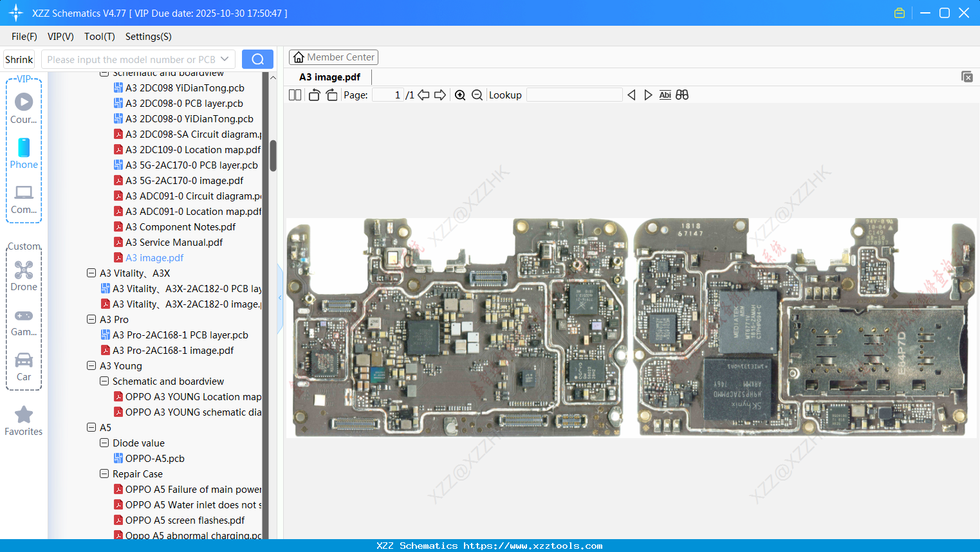Collapse the A3 Vitality, A3X node

[x=91, y=273]
